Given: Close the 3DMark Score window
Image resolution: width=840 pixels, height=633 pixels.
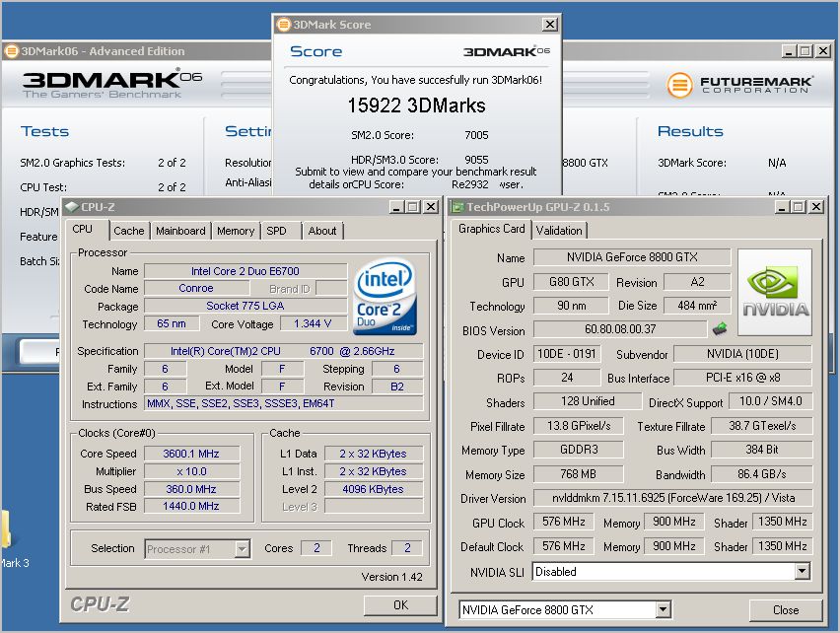Looking at the screenshot, I should point(549,25).
